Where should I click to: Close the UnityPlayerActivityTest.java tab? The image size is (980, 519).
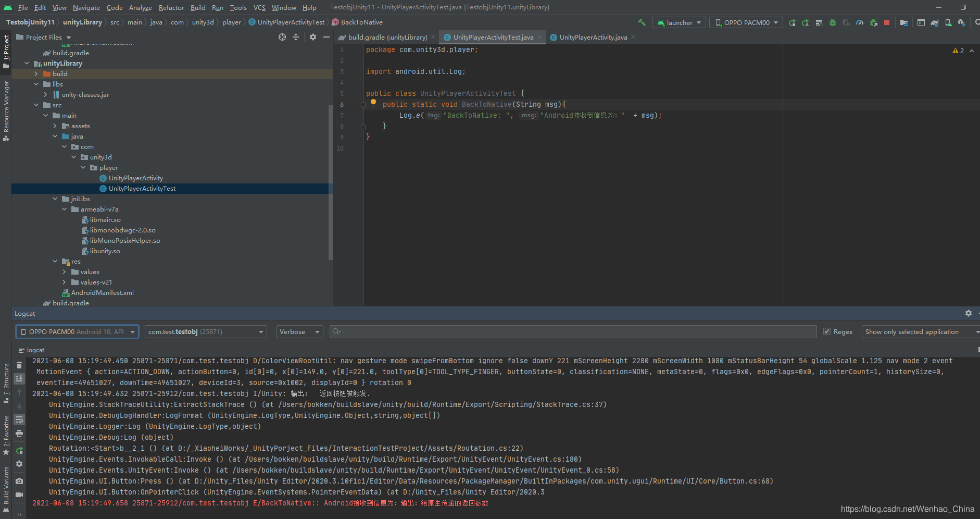(x=539, y=37)
